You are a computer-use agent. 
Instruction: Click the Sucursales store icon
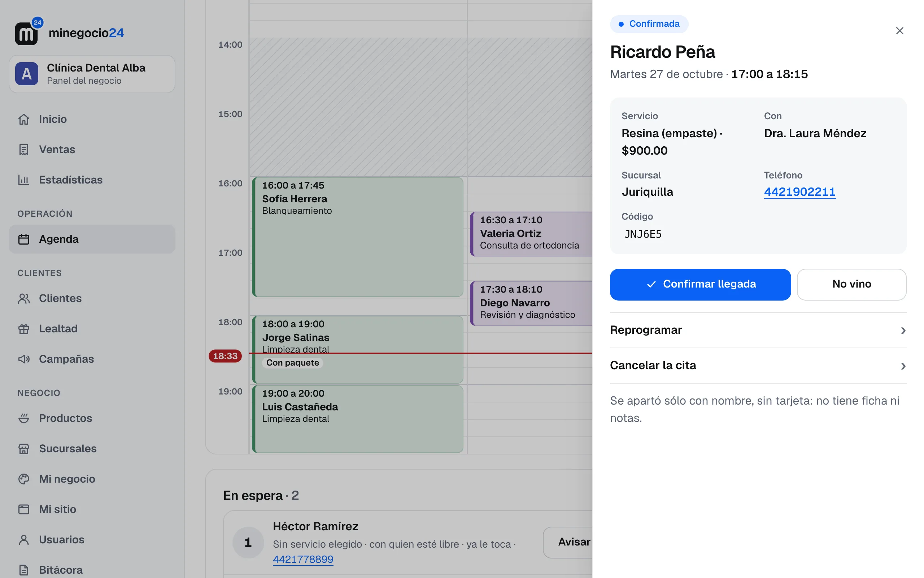point(24,449)
